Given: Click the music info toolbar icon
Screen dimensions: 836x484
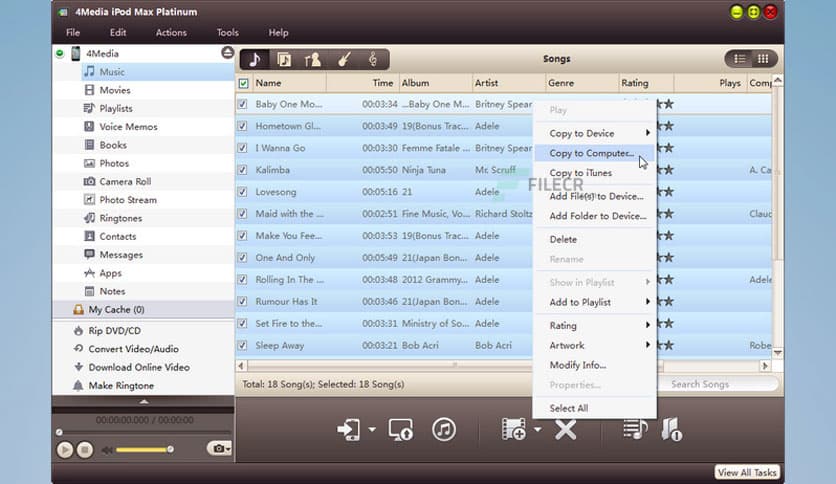Looking at the screenshot, I should coord(671,430).
